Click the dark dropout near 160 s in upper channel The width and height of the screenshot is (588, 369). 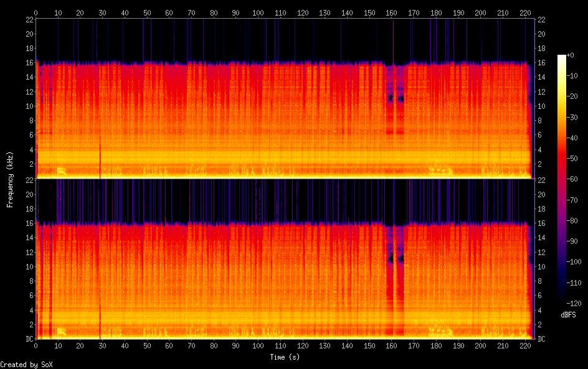click(391, 98)
